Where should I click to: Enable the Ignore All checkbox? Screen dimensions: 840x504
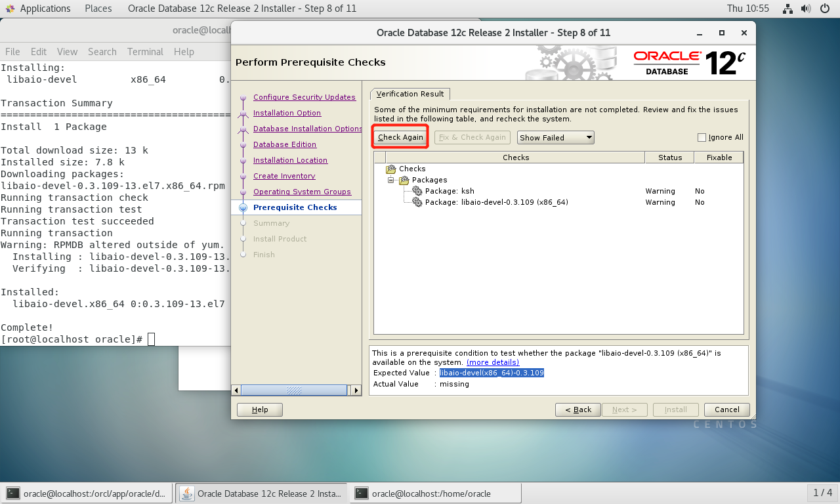tap(702, 138)
